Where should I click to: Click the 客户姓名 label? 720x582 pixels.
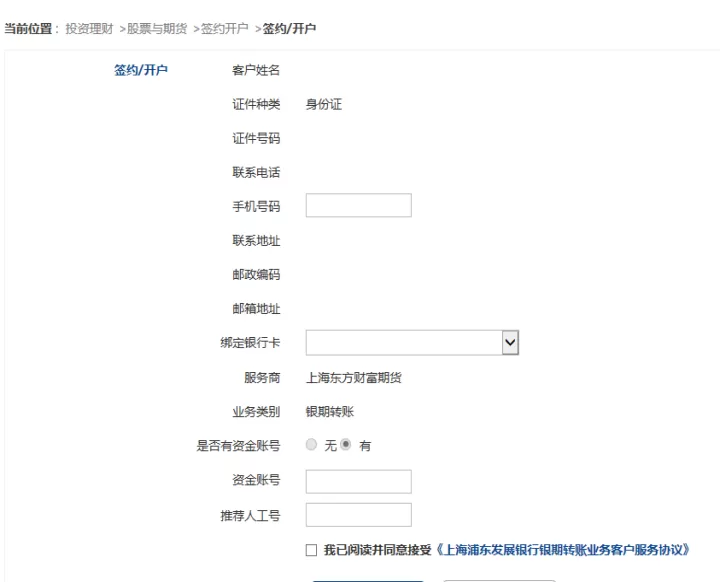tap(256, 70)
